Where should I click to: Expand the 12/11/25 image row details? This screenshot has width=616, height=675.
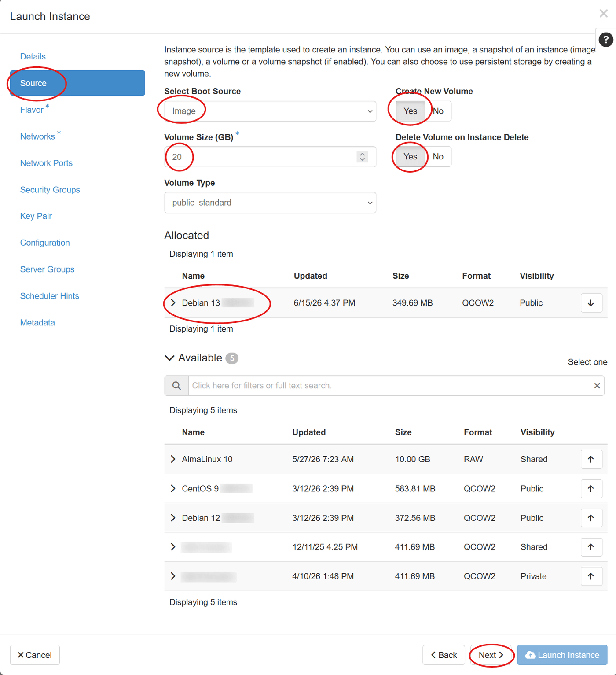(x=173, y=547)
